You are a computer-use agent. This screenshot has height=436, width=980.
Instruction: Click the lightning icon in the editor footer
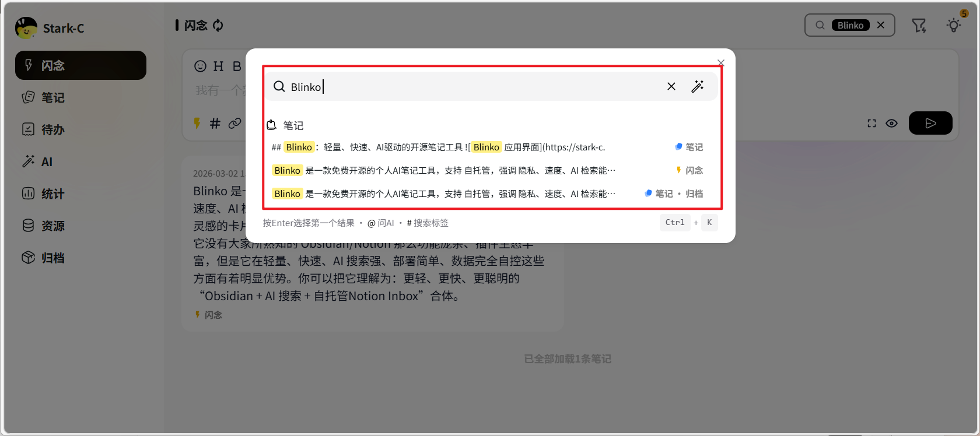[x=197, y=123]
